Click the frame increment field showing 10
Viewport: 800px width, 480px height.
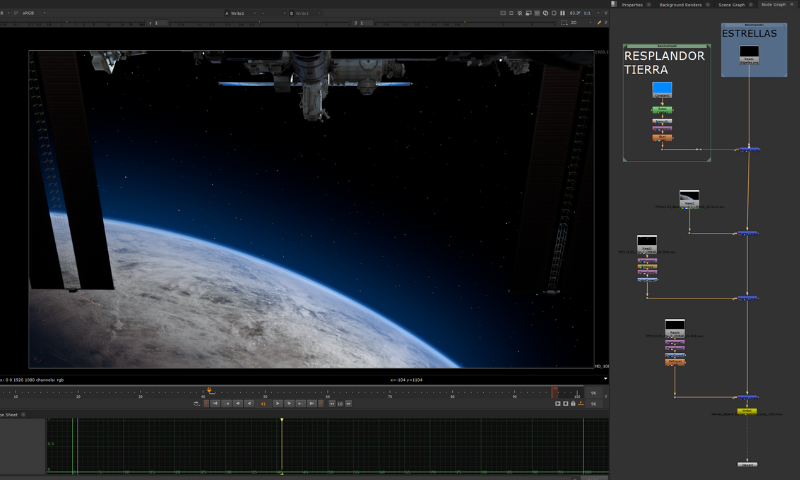coord(340,403)
